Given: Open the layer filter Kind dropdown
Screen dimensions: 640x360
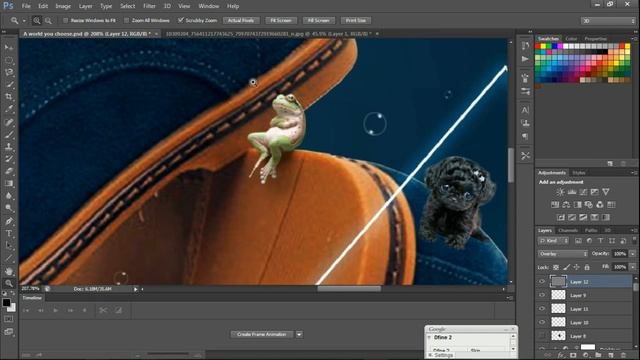Looking at the screenshot, I should 553,241.
